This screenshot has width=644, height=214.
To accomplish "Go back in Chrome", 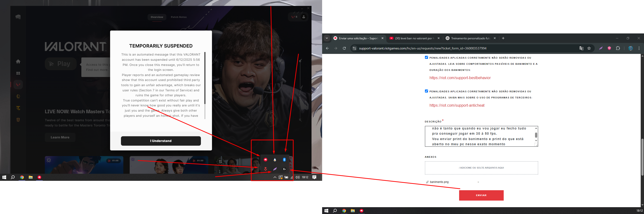I will 327,48.
